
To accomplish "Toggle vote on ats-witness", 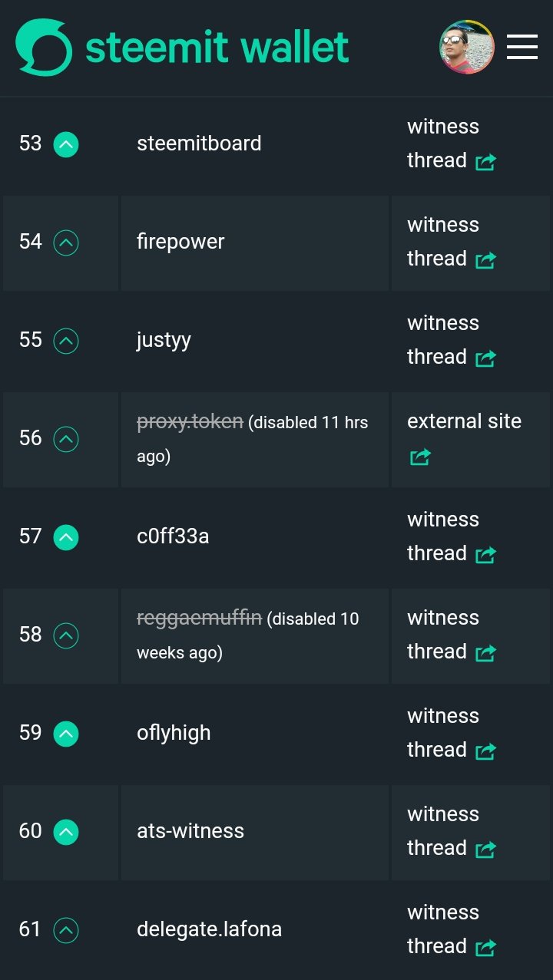I will coord(66,832).
